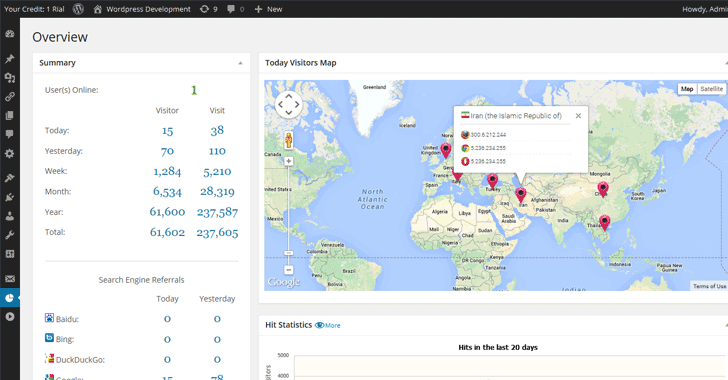Screen dimensions: 728x380
Task: Open Posts pushpin icon in sidebar
Action: (x=9, y=59)
